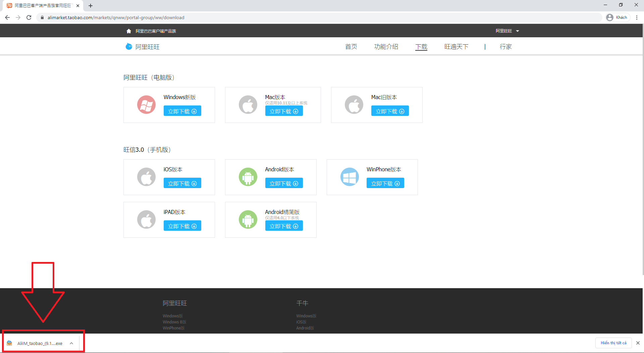Download the Android版本 app
Viewport: 644px width, 353px height.
(284, 183)
